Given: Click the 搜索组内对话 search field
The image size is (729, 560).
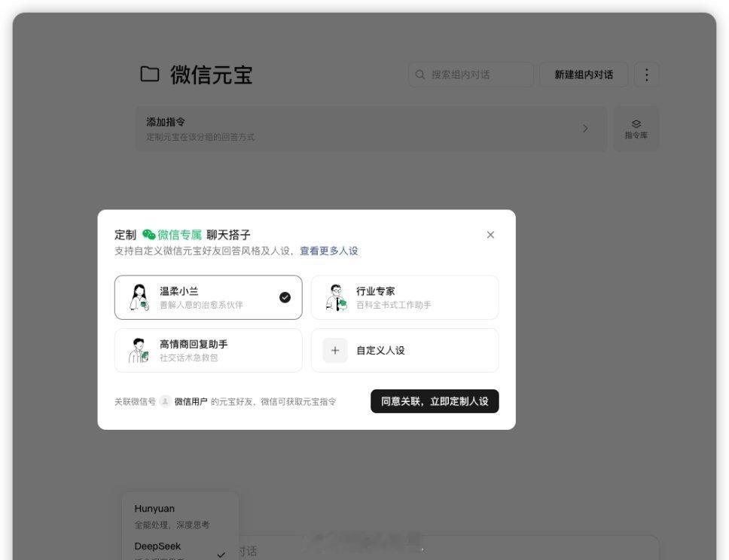Looking at the screenshot, I should click(471, 75).
